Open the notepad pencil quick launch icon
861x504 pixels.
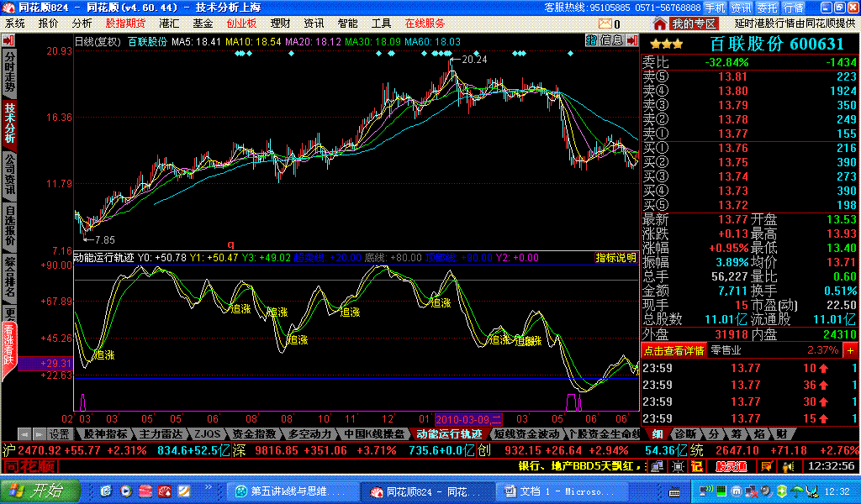[184, 491]
